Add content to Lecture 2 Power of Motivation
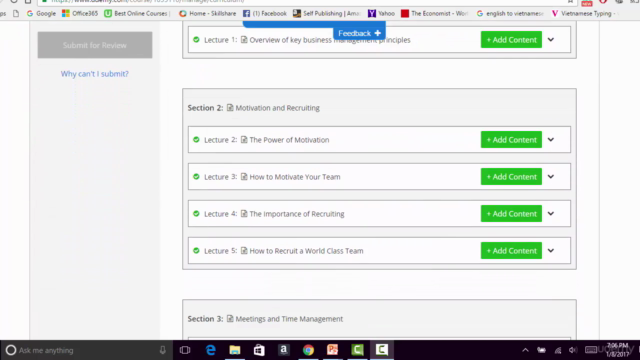 pos(511,140)
